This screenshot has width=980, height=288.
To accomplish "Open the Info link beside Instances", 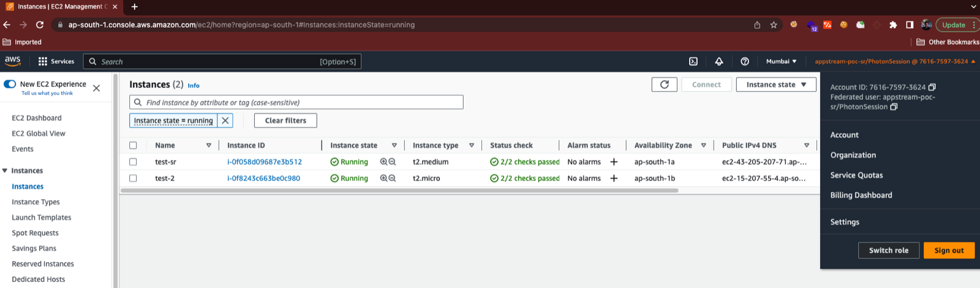I will (x=194, y=86).
